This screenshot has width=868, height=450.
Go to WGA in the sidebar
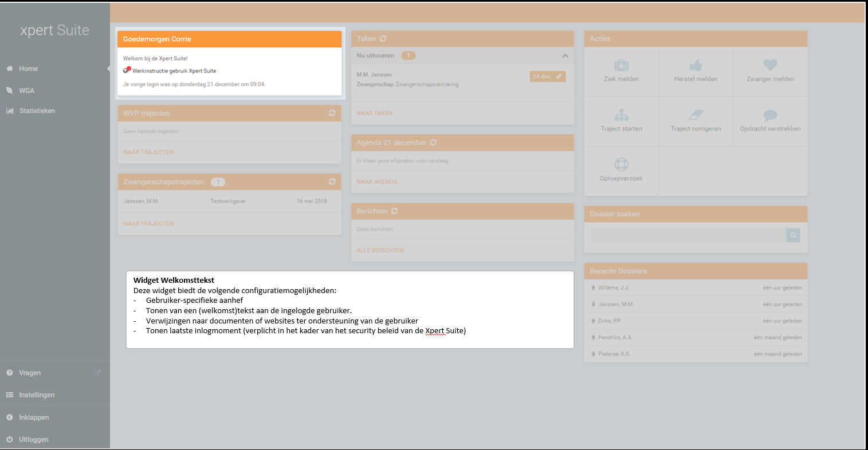pos(26,90)
